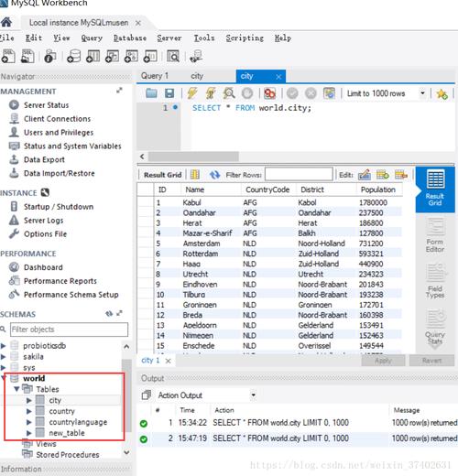Commit the transaction icon
Image resolution: width=458 pixels, height=476 pixels.
[292, 93]
